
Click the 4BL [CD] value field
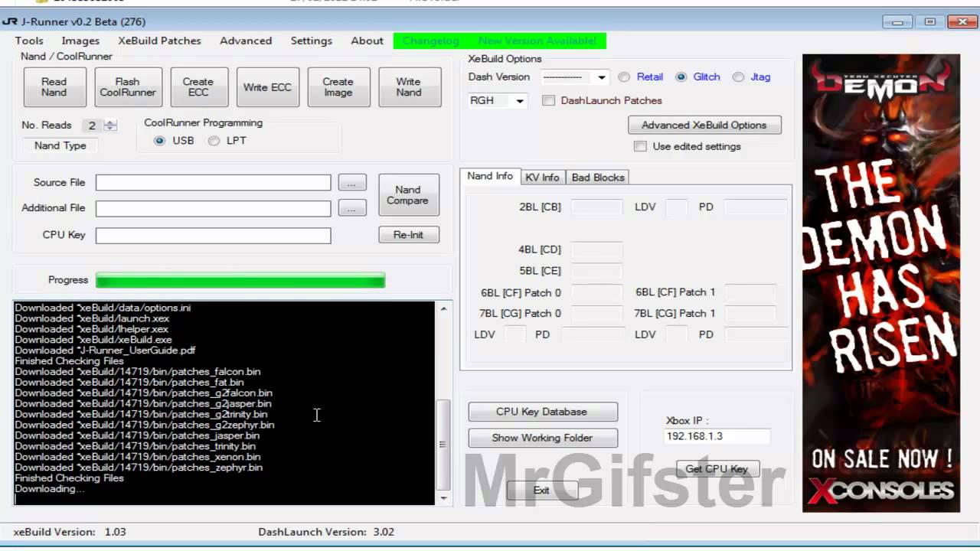point(596,249)
